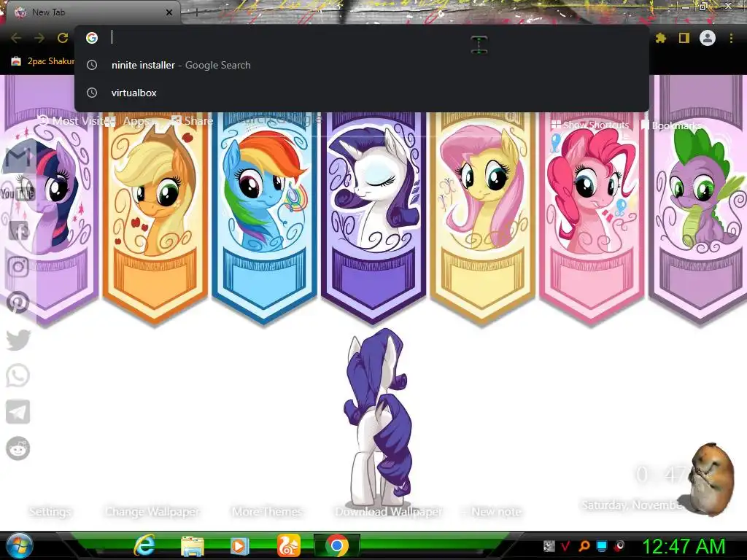Open WhatsApp from the side shortcut bar
This screenshot has height=560, width=747.
coord(18,376)
